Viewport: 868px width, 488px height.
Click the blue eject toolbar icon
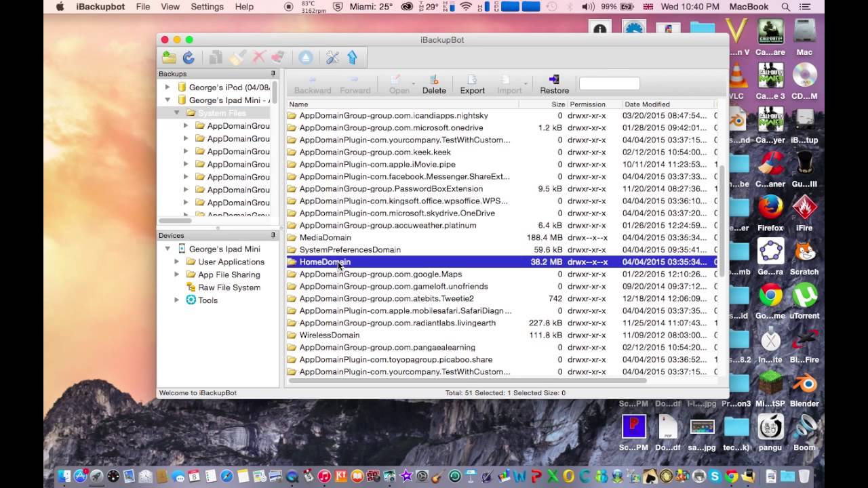[306, 58]
